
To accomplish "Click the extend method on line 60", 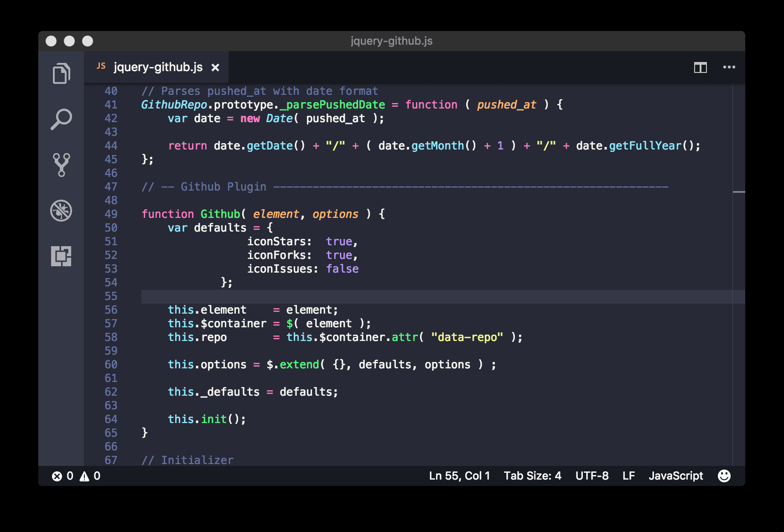I will (299, 365).
